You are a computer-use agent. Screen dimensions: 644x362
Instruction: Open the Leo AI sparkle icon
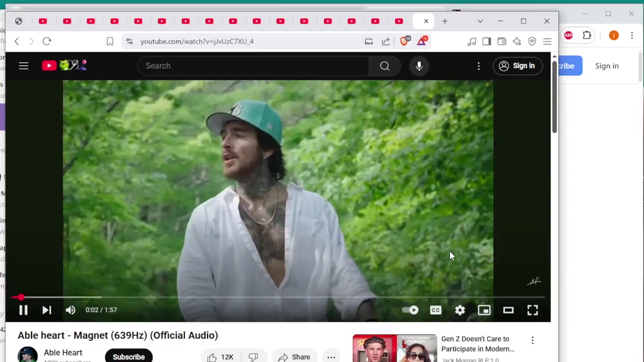pos(517,41)
